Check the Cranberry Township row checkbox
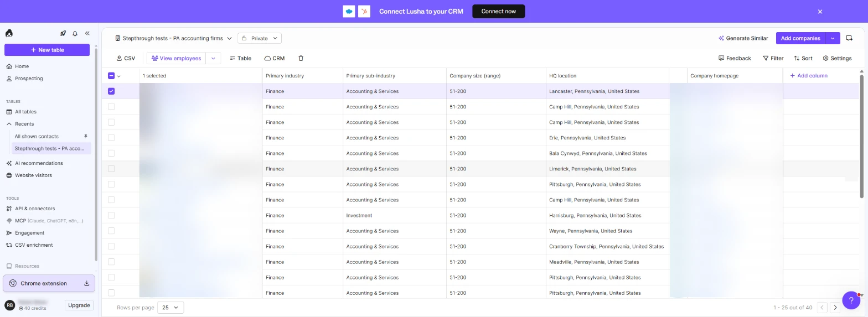 (x=111, y=246)
